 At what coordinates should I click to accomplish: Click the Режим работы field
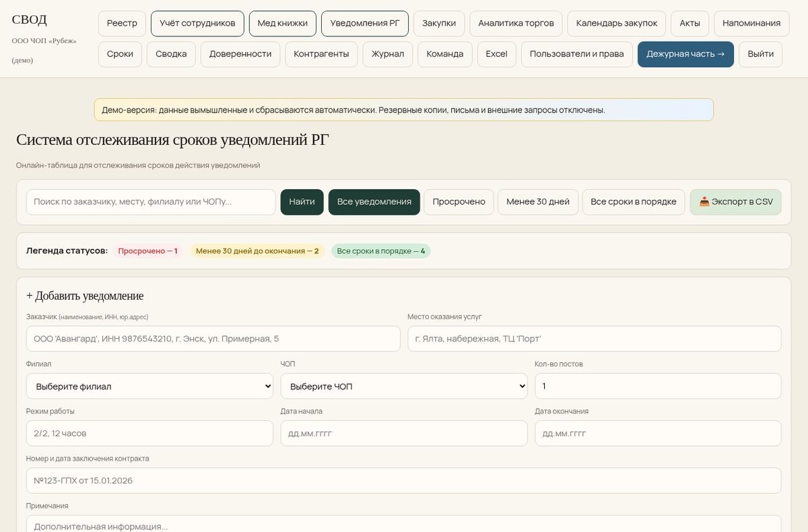[149, 434]
